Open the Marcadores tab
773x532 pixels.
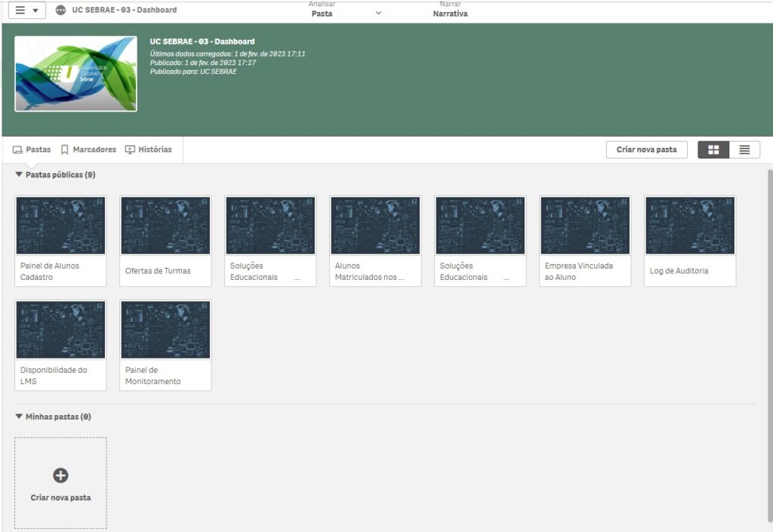click(x=88, y=149)
